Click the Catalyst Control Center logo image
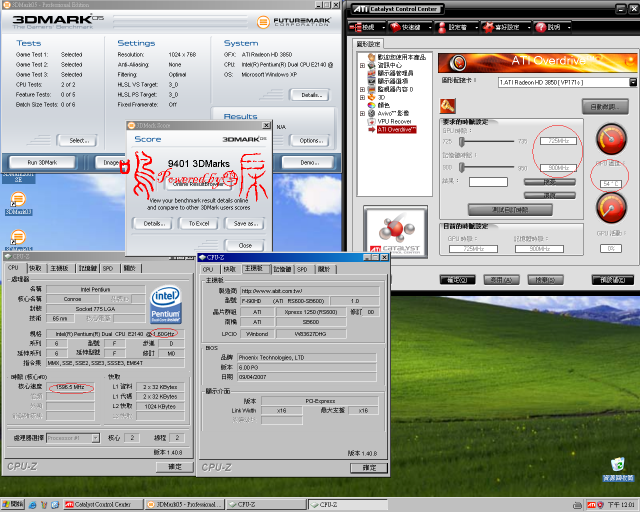The width and height of the screenshot is (640, 512). tap(396, 232)
